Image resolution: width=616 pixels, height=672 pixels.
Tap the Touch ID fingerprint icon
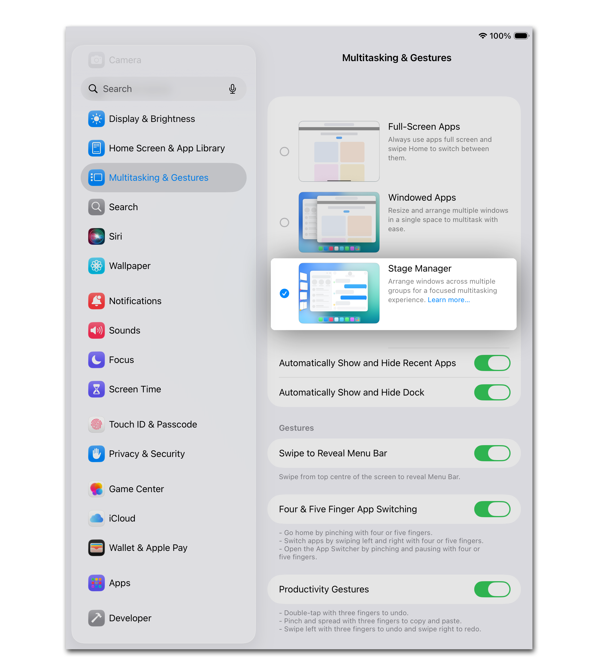96,424
